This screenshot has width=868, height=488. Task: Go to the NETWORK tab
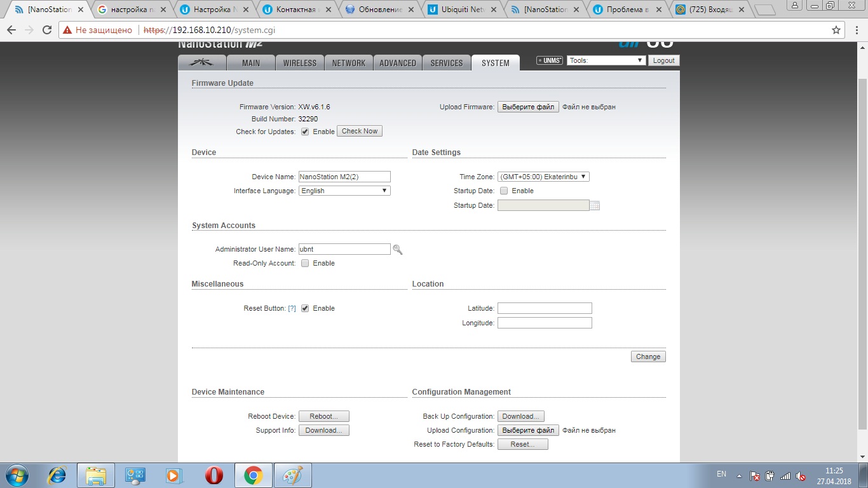click(348, 62)
